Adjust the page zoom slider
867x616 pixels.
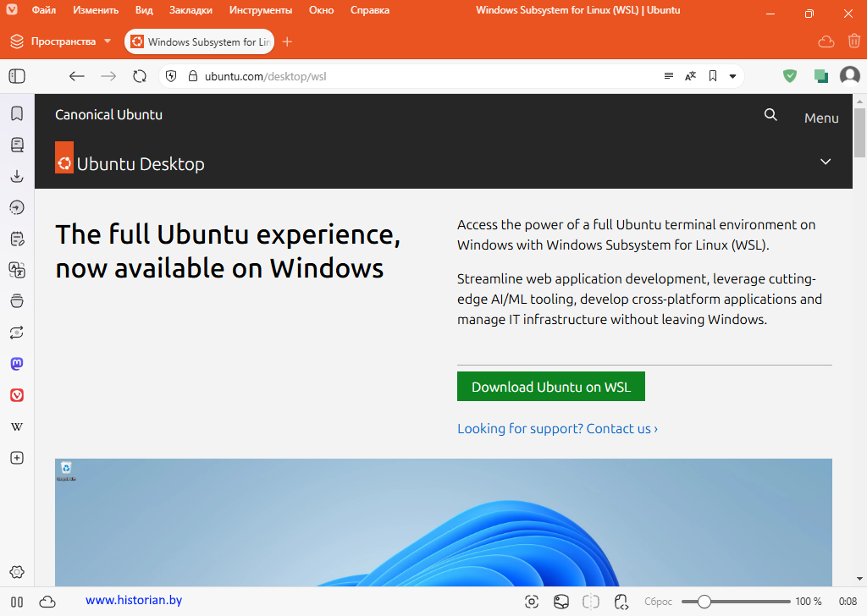704,602
